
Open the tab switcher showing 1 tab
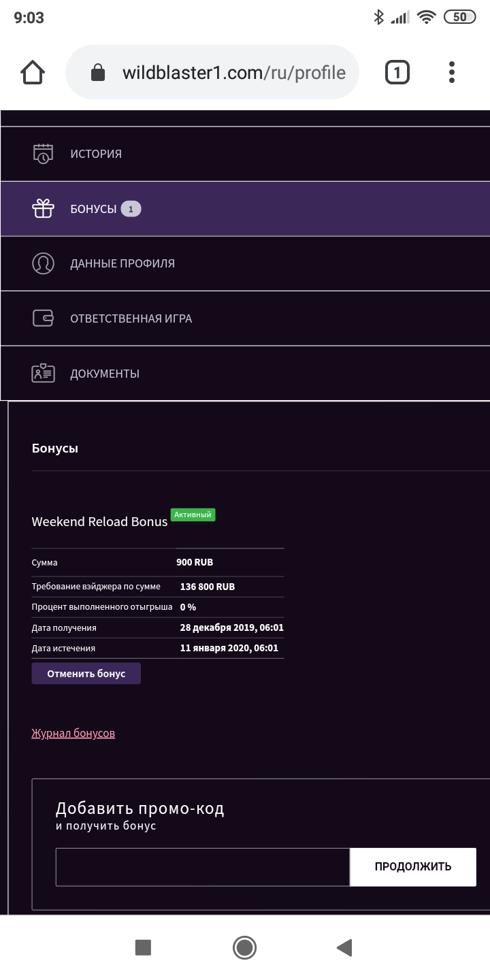pyautogui.click(x=397, y=72)
